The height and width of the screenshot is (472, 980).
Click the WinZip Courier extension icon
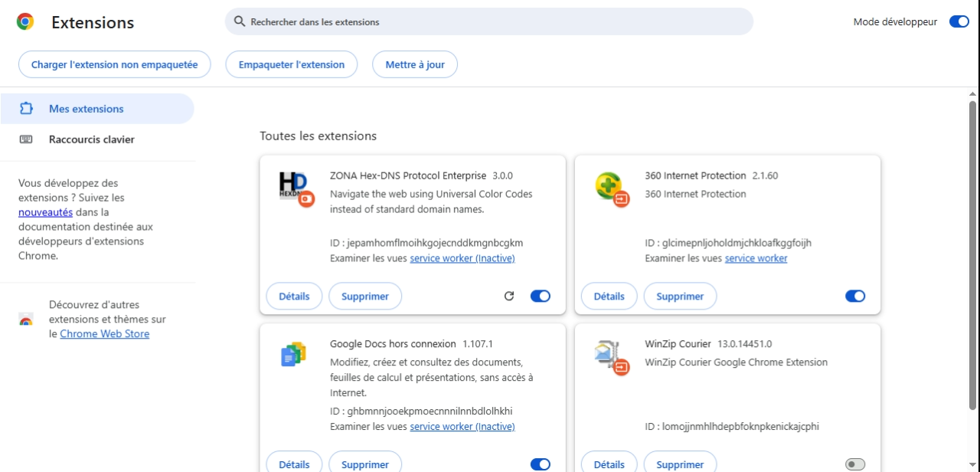[611, 357]
